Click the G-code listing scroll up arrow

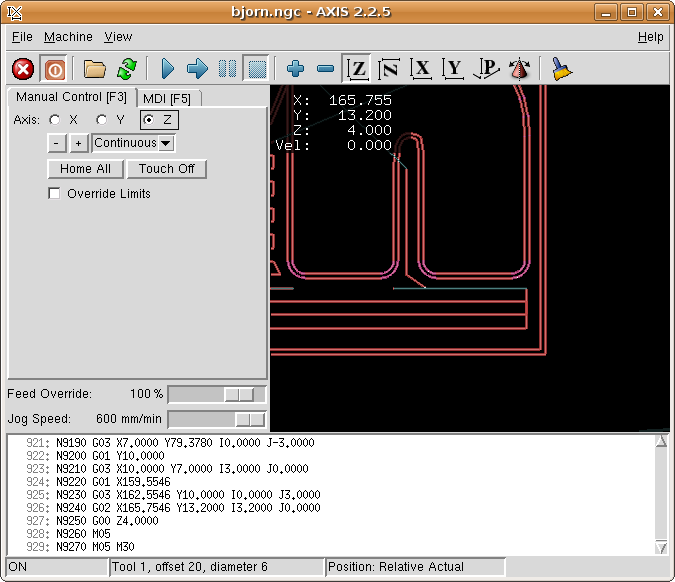661,441
